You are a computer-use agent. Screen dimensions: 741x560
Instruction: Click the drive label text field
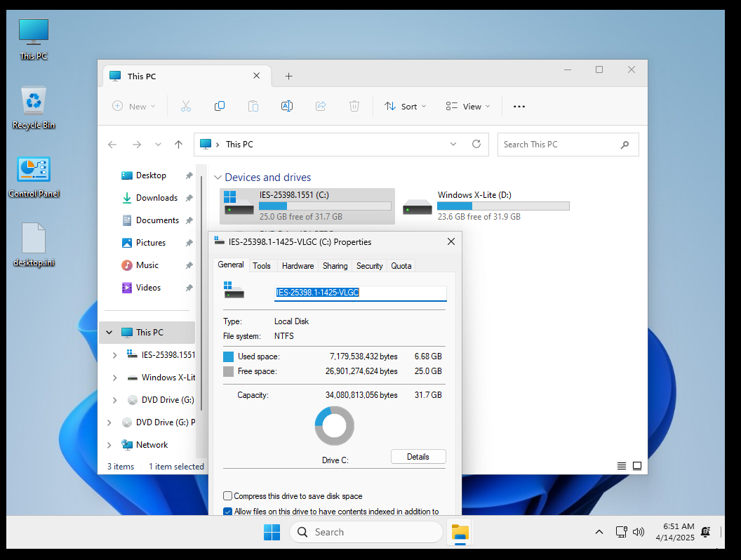click(x=361, y=293)
